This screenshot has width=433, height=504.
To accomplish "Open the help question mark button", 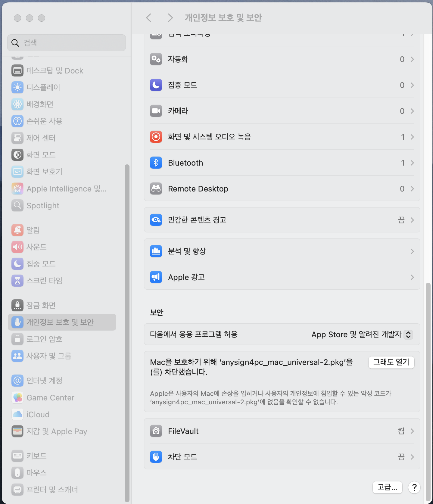I will (x=414, y=487).
